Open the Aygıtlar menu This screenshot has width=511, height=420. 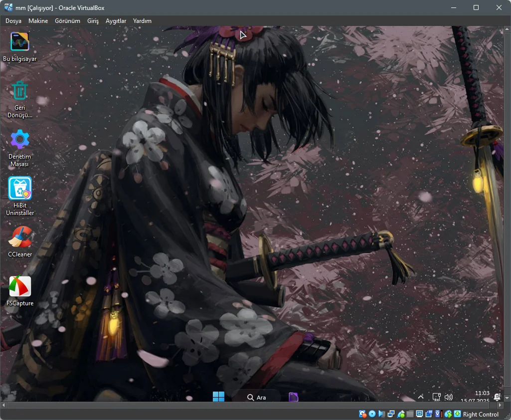point(116,21)
